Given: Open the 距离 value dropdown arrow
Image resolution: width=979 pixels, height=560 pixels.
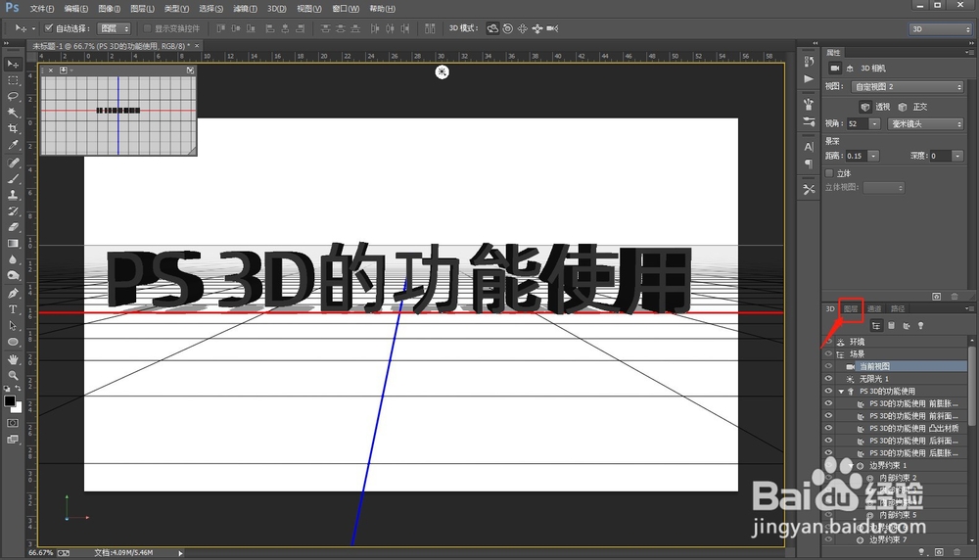Looking at the screenshot, I should 873,156.
